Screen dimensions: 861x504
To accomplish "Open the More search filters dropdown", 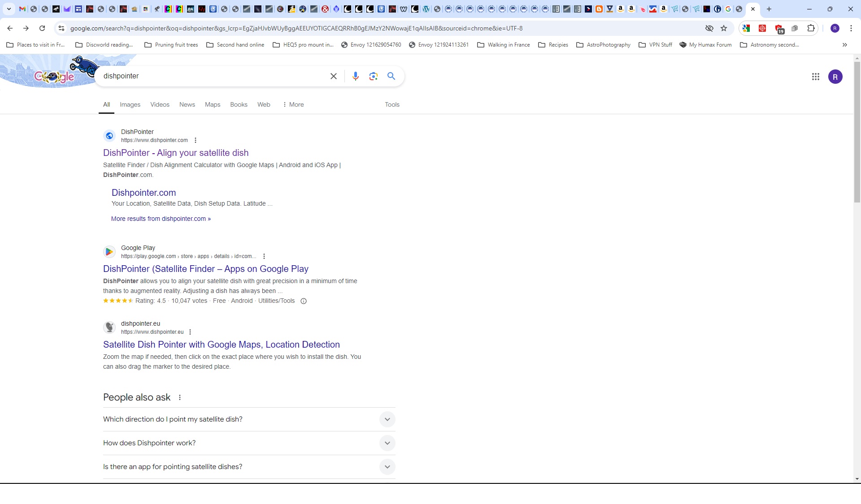I will 293,104.
